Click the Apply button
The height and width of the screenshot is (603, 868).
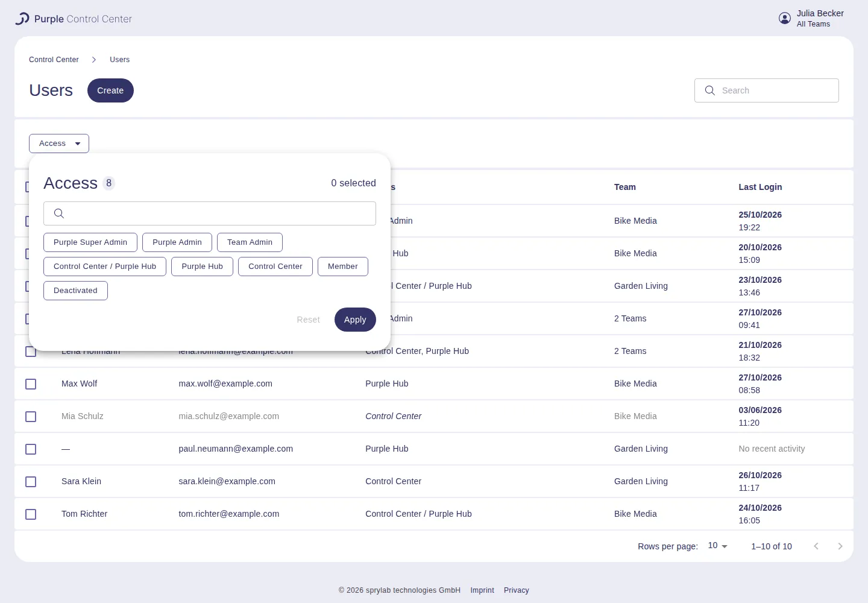pyautogui.click(x=355, y=320)
